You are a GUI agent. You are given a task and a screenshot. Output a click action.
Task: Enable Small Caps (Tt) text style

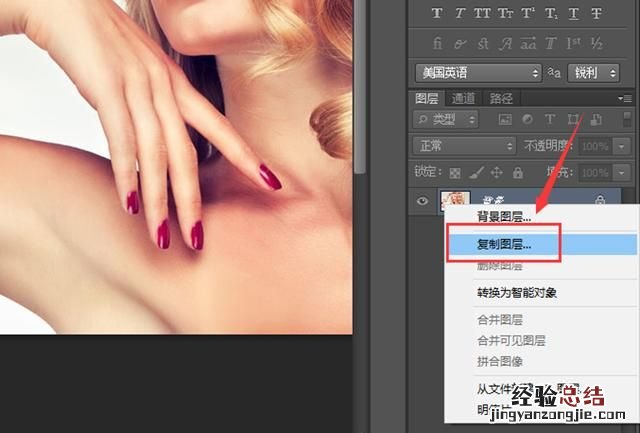click(x=505, y=13)
